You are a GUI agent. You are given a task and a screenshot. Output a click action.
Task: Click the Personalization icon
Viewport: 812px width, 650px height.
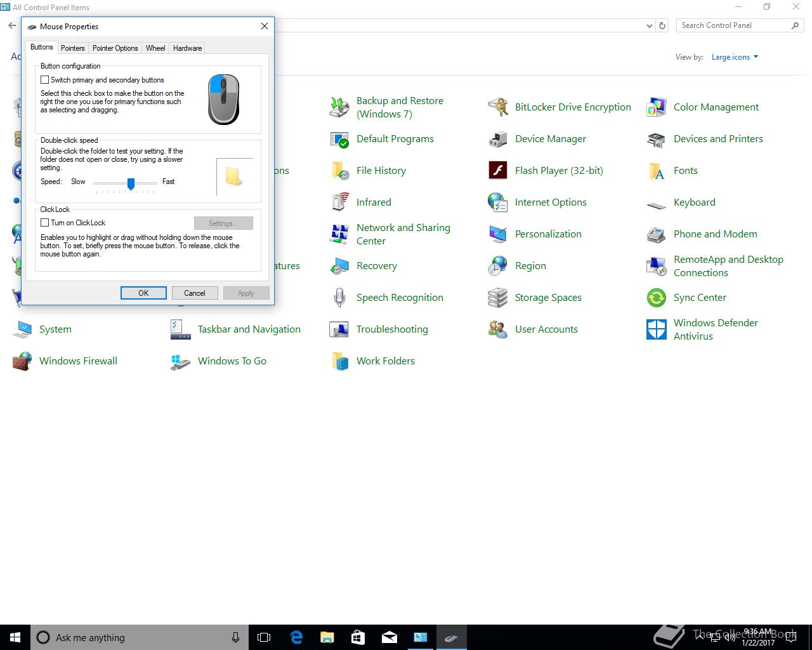(x=498, y=234)
